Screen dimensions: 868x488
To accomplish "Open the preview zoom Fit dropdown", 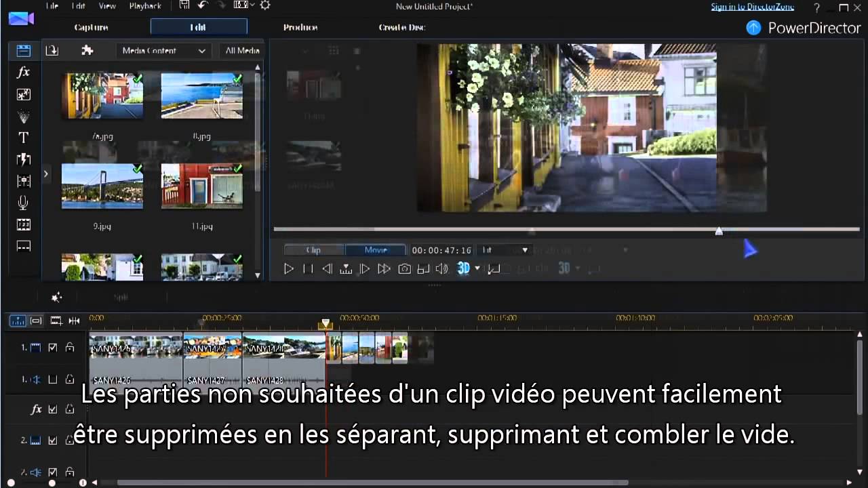I will click(504, 250).
